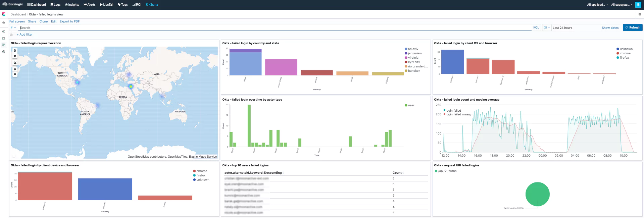
Task: Select the map fit-to-bounds crop tool
Action: pyautogui.click(x=15, y=63)
